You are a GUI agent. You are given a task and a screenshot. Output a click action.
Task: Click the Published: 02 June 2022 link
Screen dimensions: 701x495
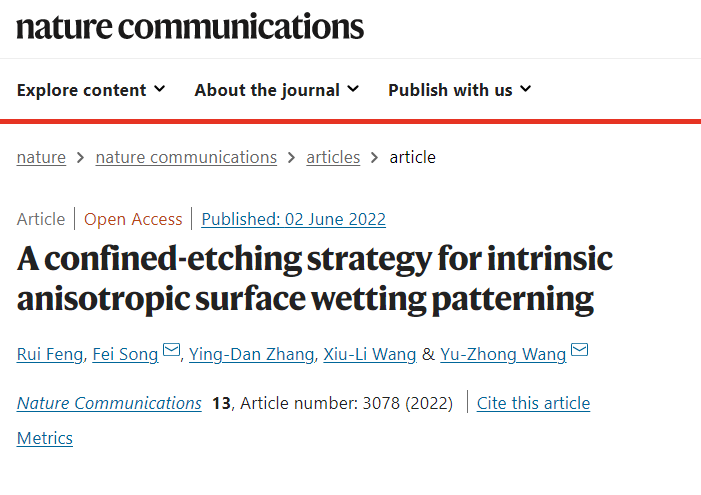coord(293,219)
